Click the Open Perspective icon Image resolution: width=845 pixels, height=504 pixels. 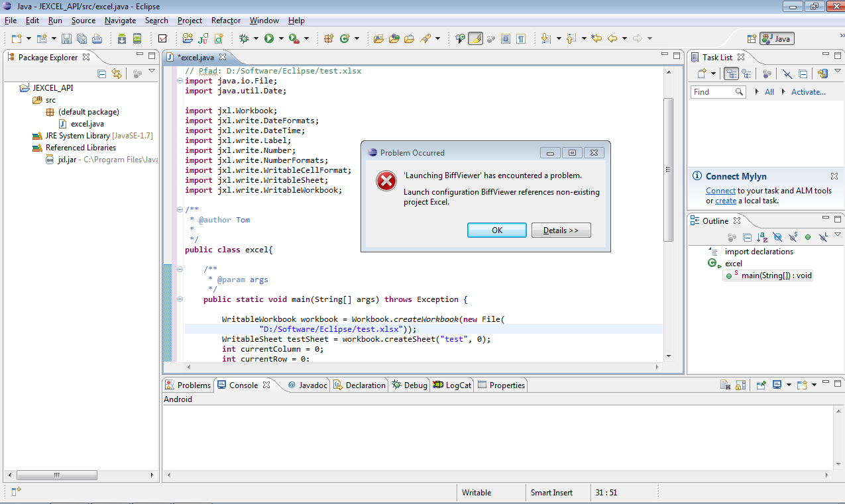coord(752,38)
